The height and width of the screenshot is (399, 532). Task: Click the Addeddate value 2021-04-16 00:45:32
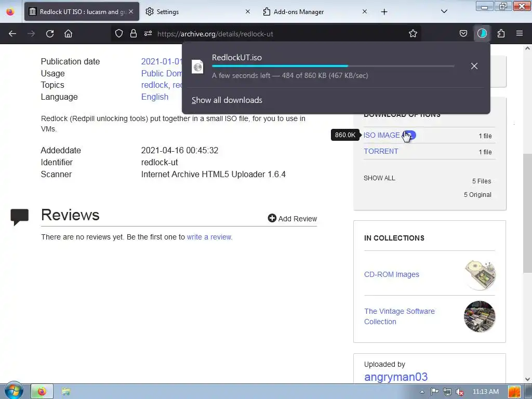coord(179,150)
